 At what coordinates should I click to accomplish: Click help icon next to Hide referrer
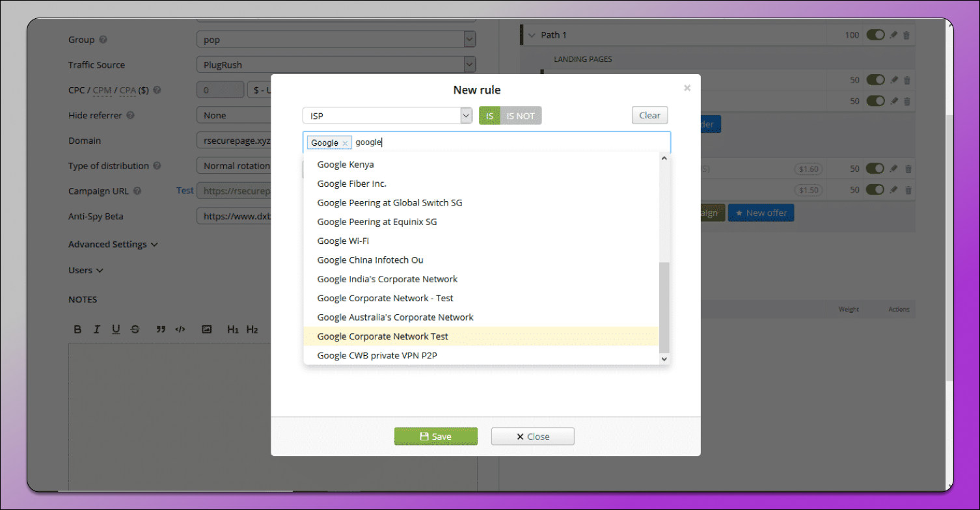click(x=130, y=116)
